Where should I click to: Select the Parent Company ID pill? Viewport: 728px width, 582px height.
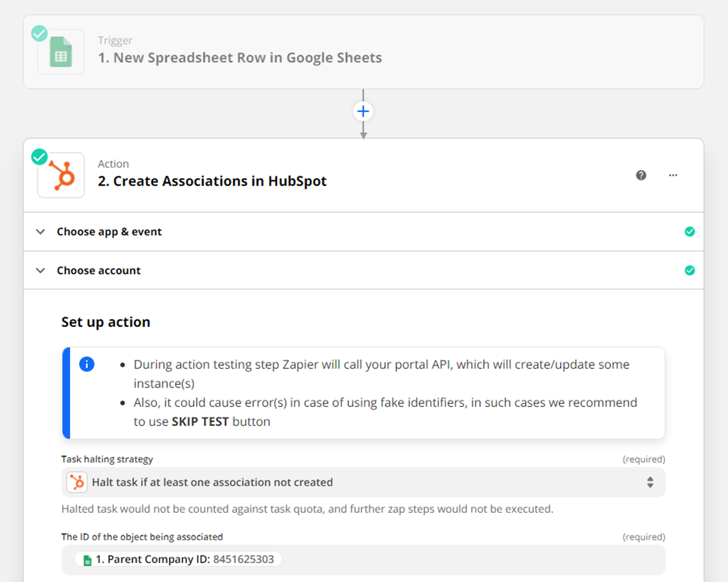pos(179,559)
